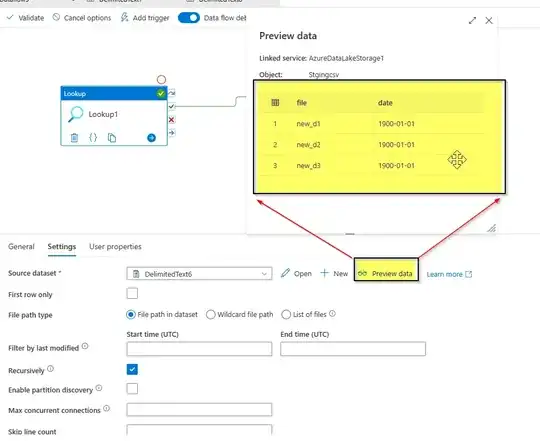
Task: Delete the Lookup1 activity with trash icon
Action: point(74,138)
